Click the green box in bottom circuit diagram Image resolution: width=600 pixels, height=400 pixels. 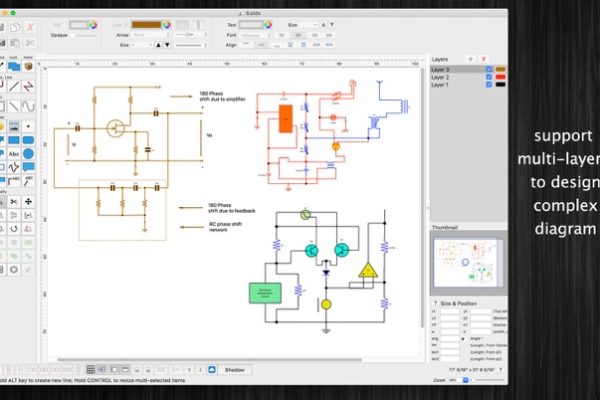pyautogui.click(x=265, y=293)
